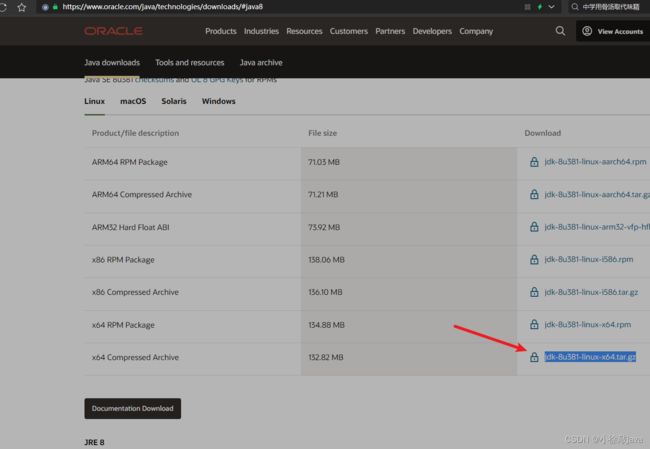Viewport: 650px width, 449px height.
Task: Click 'Product/file description' column header
Action: click(x=135, y=133)
